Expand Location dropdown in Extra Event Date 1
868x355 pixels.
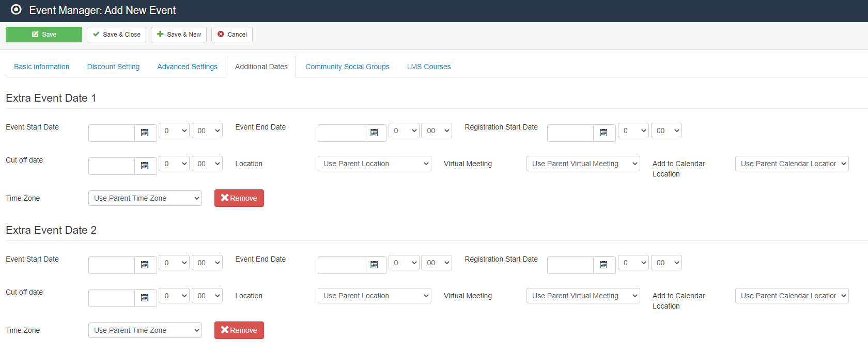click(374, 164)
